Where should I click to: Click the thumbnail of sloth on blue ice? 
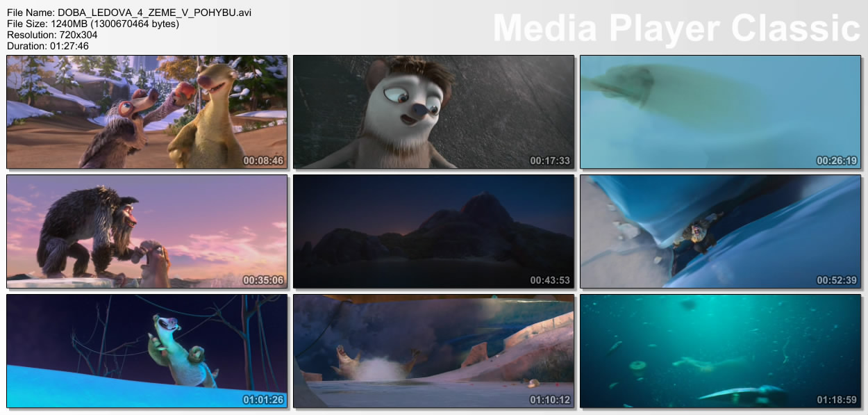click(147, 350)
